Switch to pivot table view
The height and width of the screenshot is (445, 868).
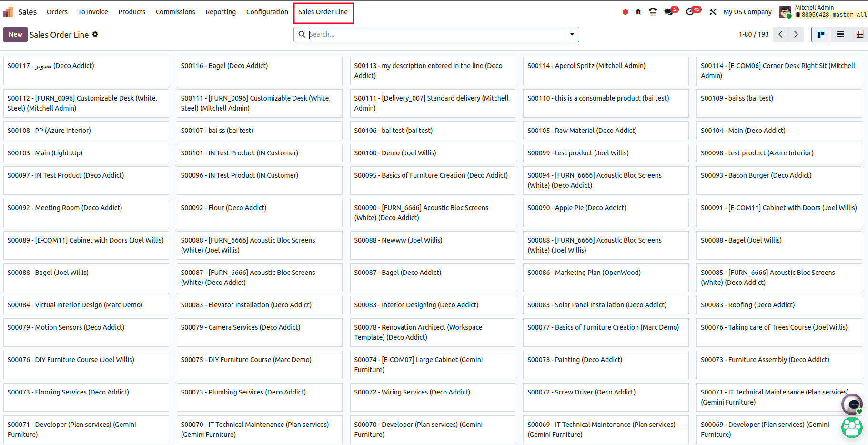(860, 34)
